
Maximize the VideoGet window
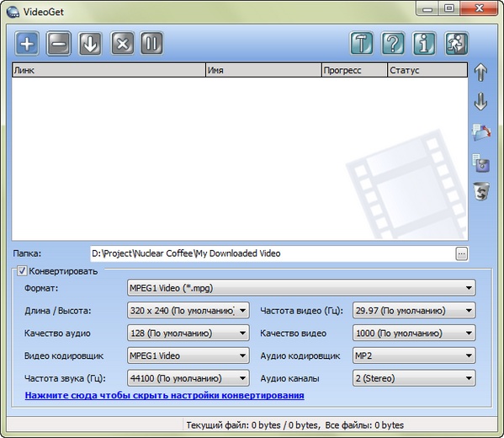coord(449,8)
